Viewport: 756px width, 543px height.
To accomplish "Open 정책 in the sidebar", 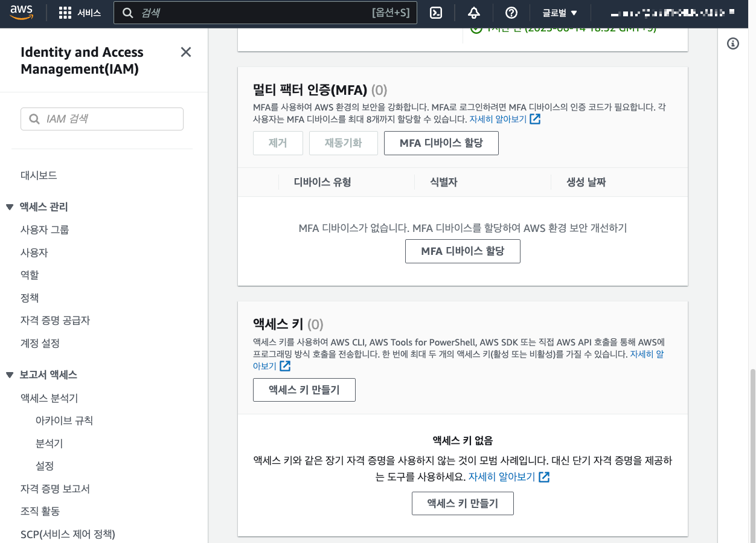I will (x=30, y=298).
